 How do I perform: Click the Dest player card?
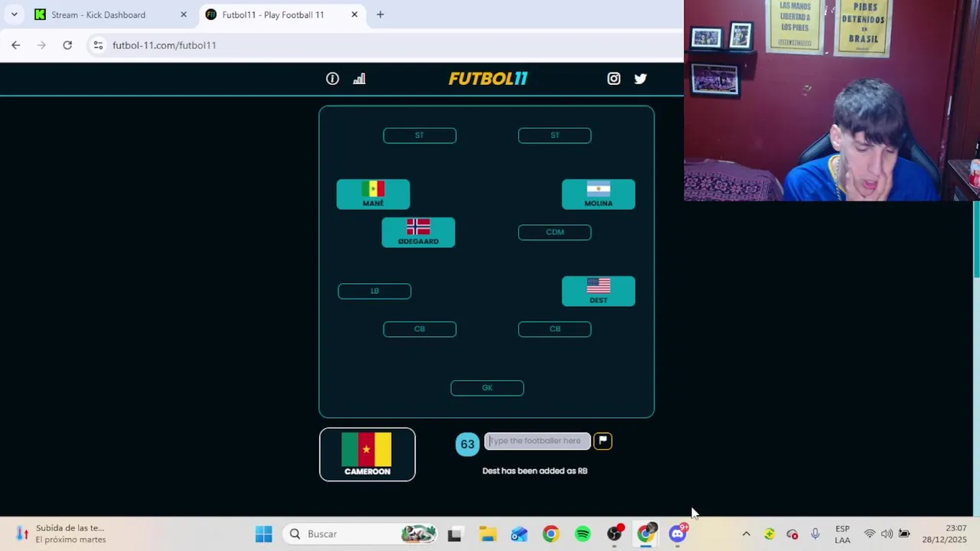(598, 292)
